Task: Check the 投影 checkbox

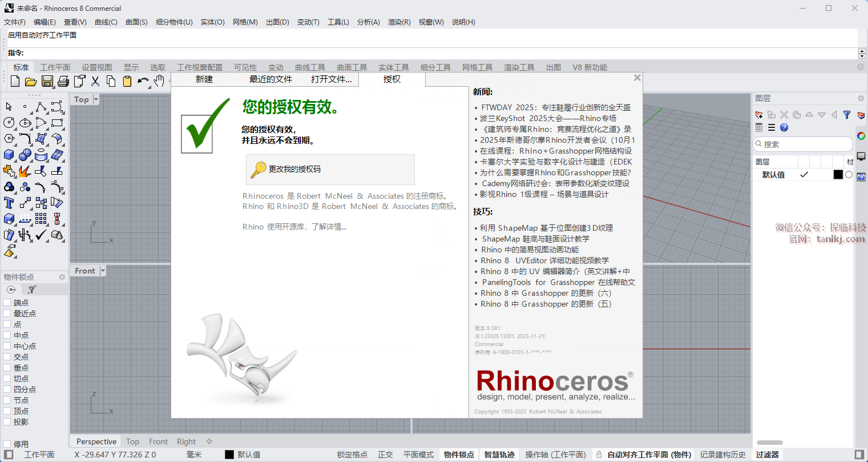Action: (x=7, y=422)
